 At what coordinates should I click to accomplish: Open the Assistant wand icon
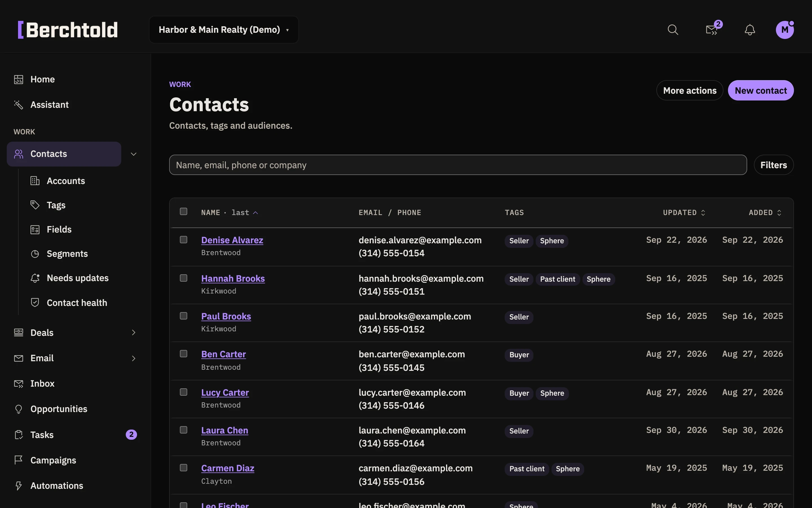tap(18, 105)
